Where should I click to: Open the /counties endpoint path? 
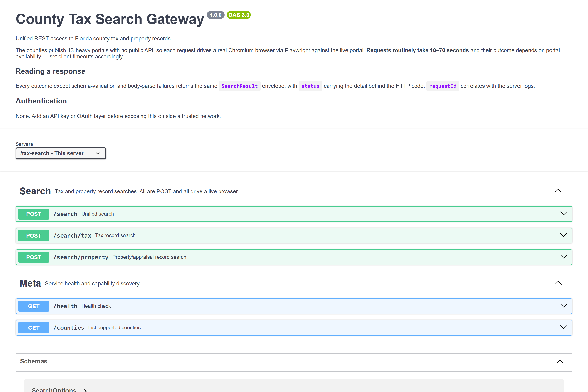pyautogui.click(x=69, y=328)
